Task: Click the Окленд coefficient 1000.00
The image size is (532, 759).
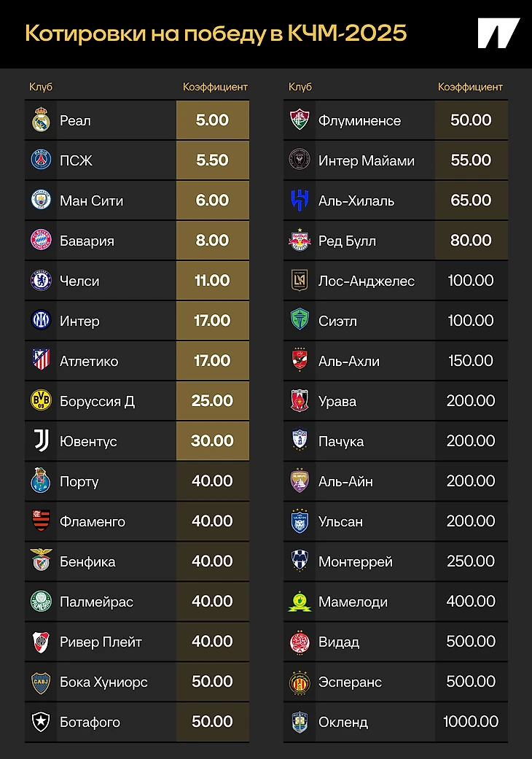Action: (471, 721)
